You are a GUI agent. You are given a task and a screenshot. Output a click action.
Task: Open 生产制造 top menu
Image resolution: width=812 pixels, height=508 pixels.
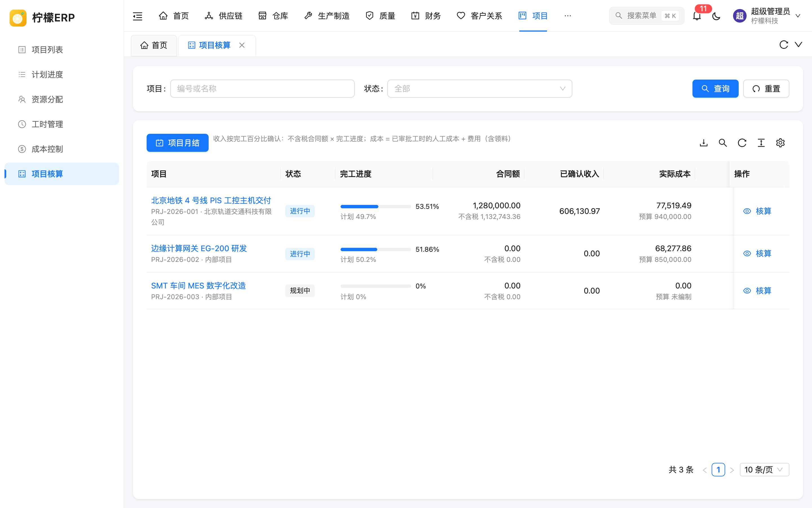[x=326, y=16]
